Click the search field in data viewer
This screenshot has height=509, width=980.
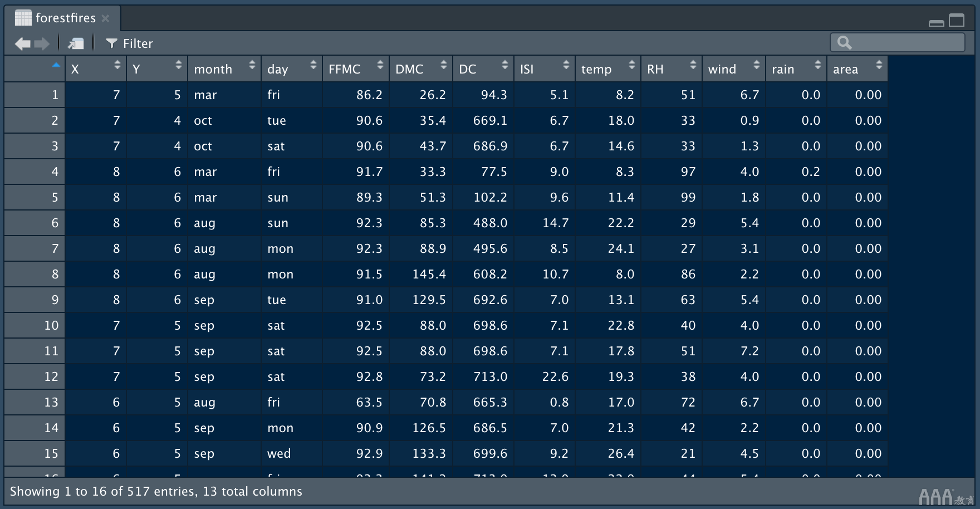tap(898, 42)
